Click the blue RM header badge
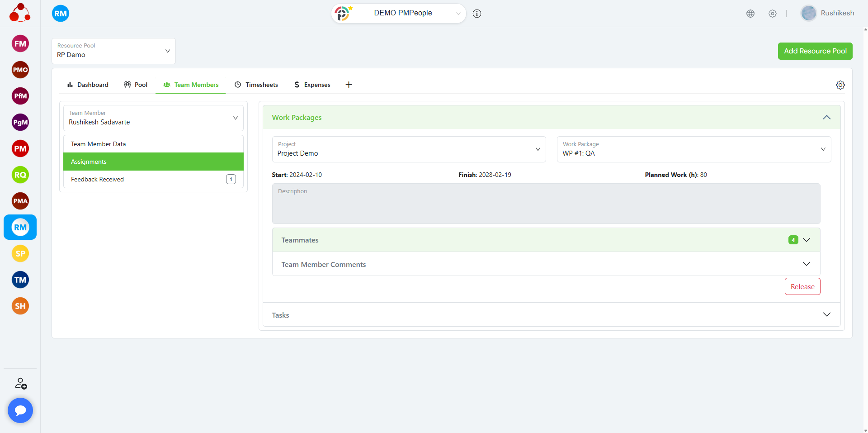 [x=61, y=14]
